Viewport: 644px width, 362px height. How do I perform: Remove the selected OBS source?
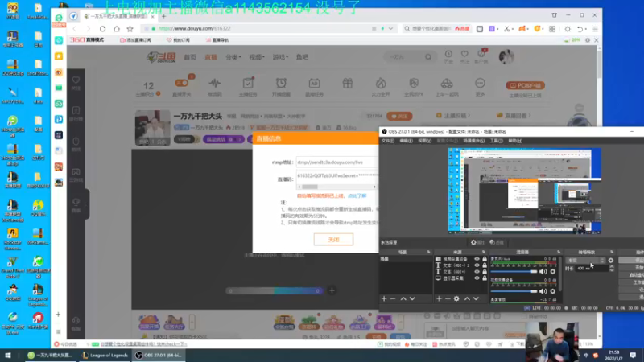448,298
